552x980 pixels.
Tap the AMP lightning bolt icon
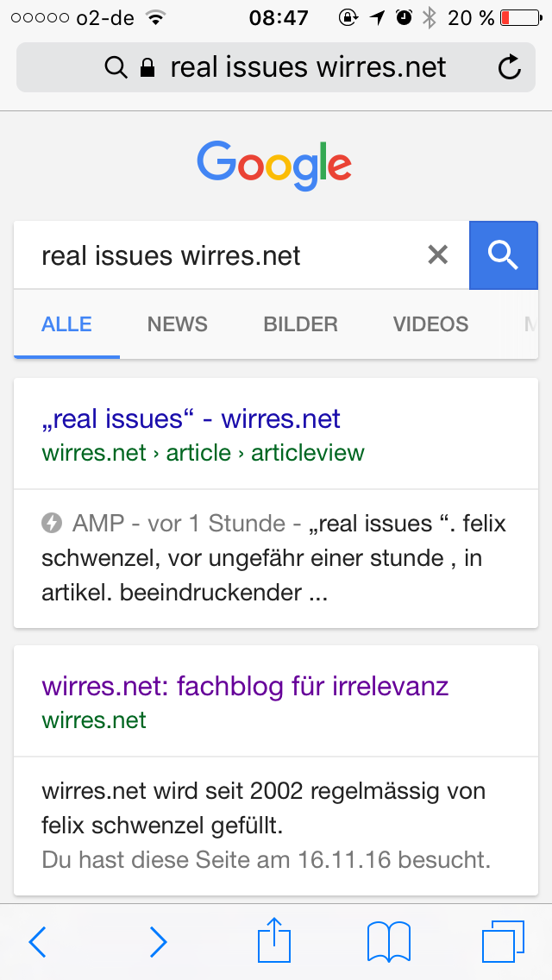[x=52, y=523]
